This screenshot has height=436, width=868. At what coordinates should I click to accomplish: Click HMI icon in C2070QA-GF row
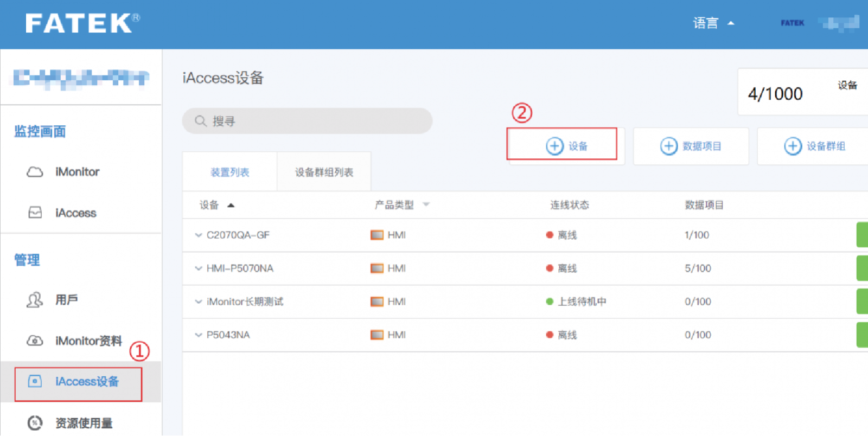tap(377, 235)
